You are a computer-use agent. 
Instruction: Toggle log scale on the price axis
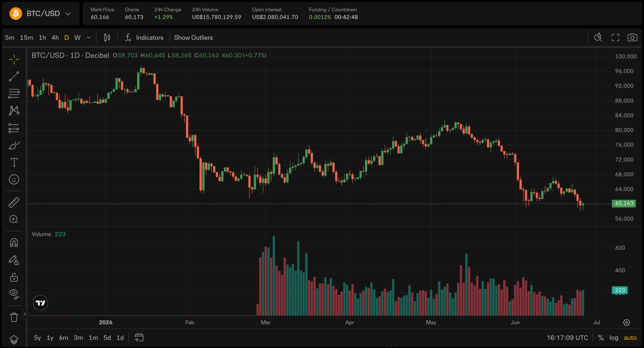(x=614, y=338)
